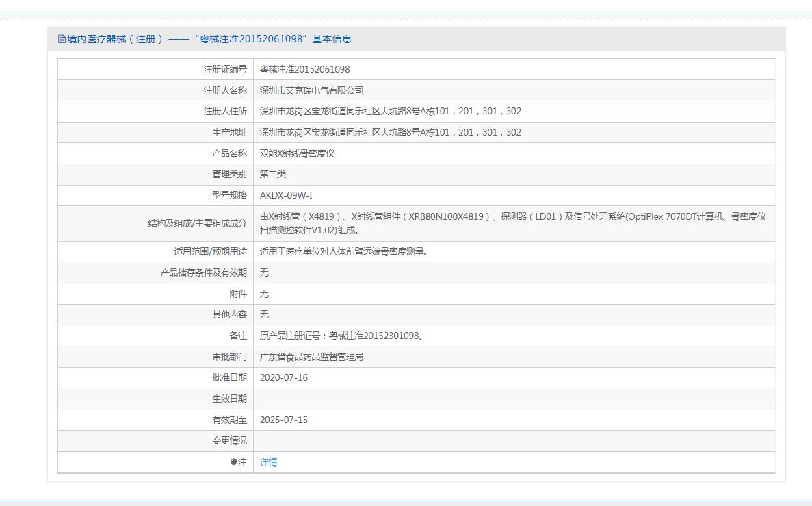Click the 注册证编号 row label
The width and height of the screenshot is (812, 506).
225,69
